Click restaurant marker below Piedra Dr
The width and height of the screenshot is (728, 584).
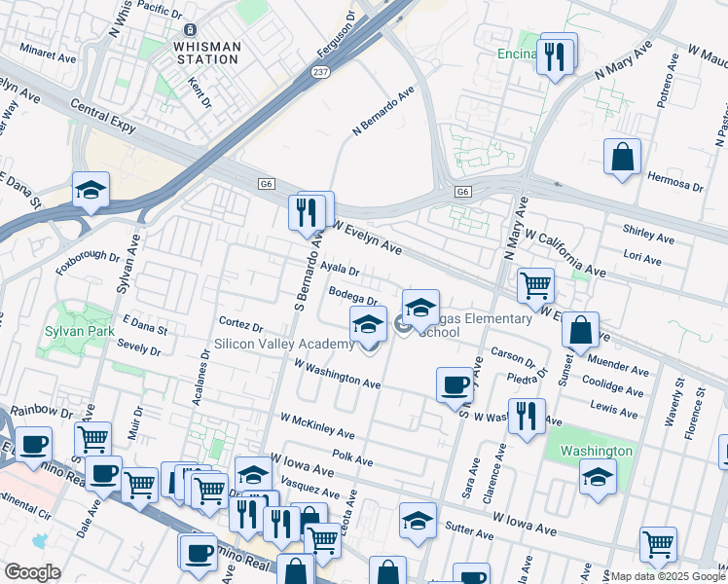(x=527, y=417)
